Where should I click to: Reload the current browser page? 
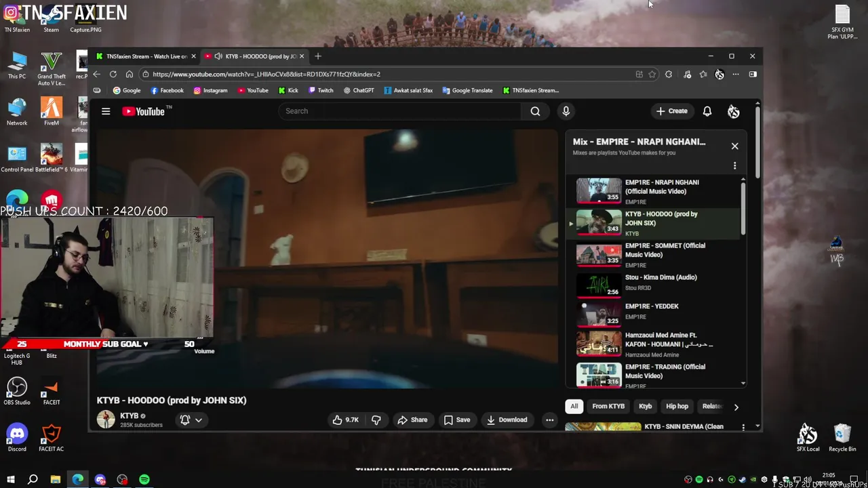(x=113, y=74)
